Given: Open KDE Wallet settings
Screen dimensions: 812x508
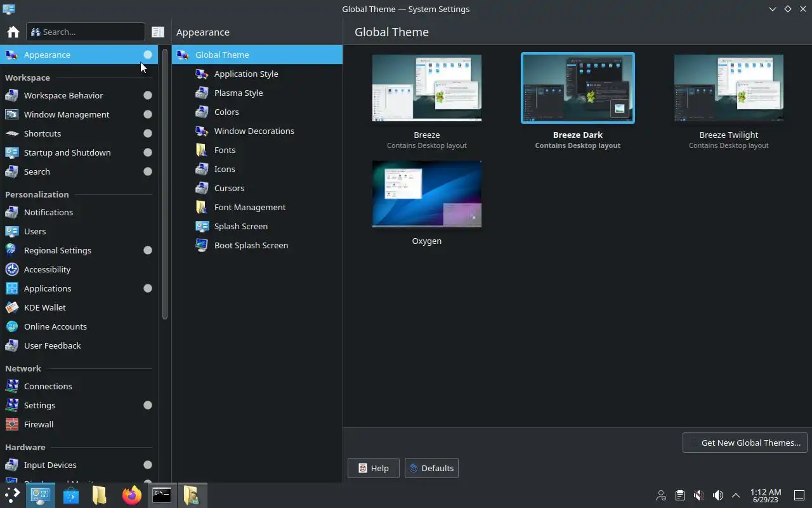Looking at the screenshot, I should (x=79, y=307).
